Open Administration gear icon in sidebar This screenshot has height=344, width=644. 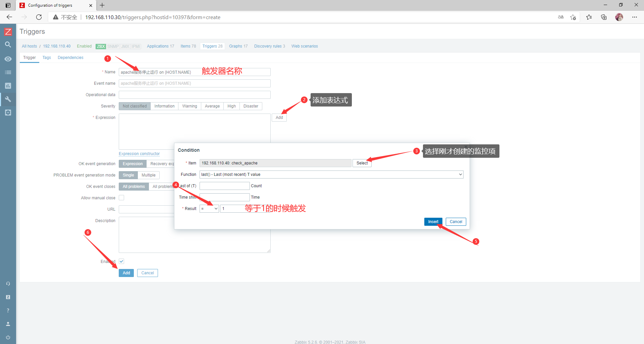[8, 113]
